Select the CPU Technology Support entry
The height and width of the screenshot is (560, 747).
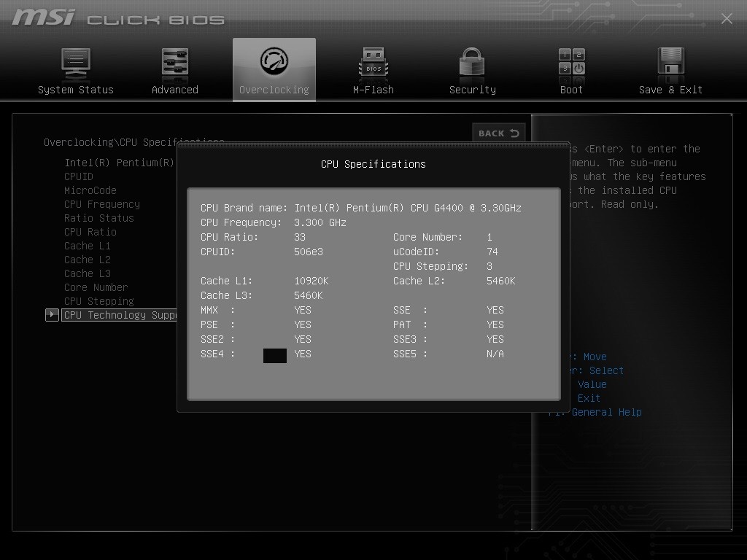[119, 315]
